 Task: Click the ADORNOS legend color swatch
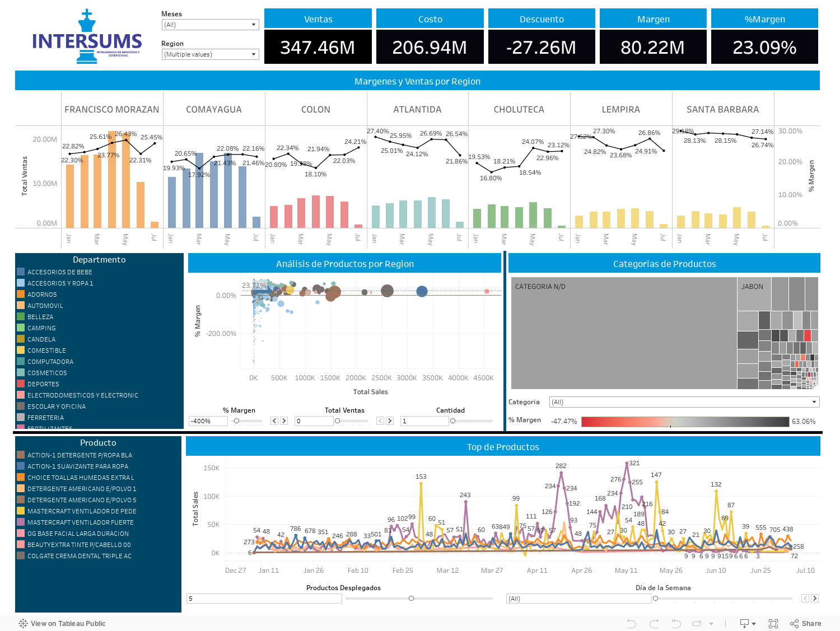[21, 294]
